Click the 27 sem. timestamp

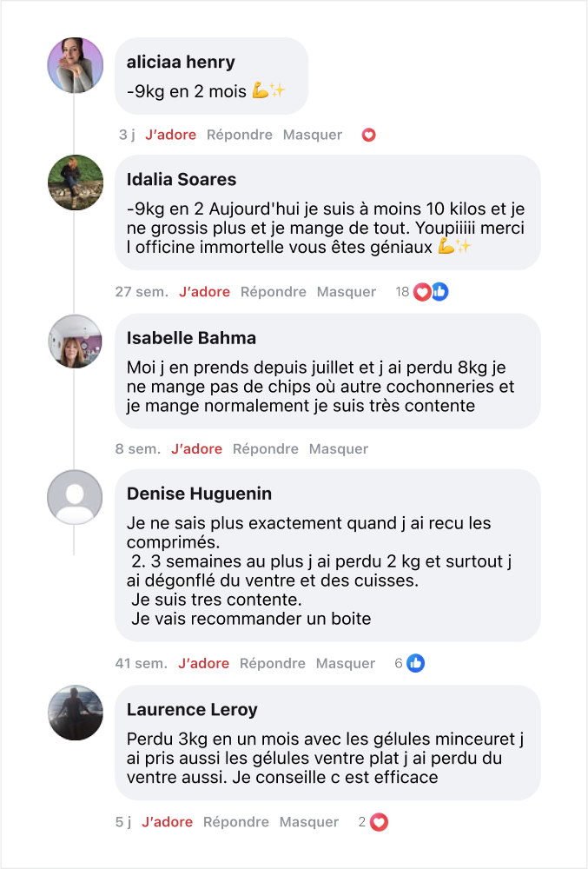pos(142,292)
